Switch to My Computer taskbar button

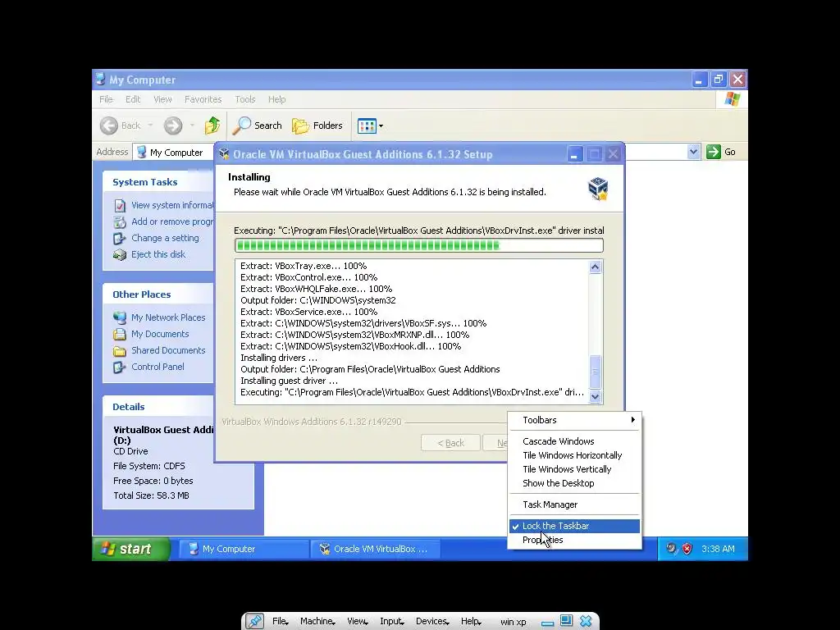(x=243, y=549)
